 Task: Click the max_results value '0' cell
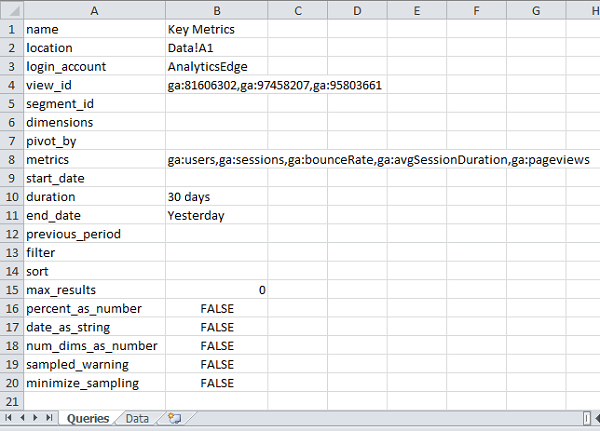pyautogui.click(x=217, y=290)
